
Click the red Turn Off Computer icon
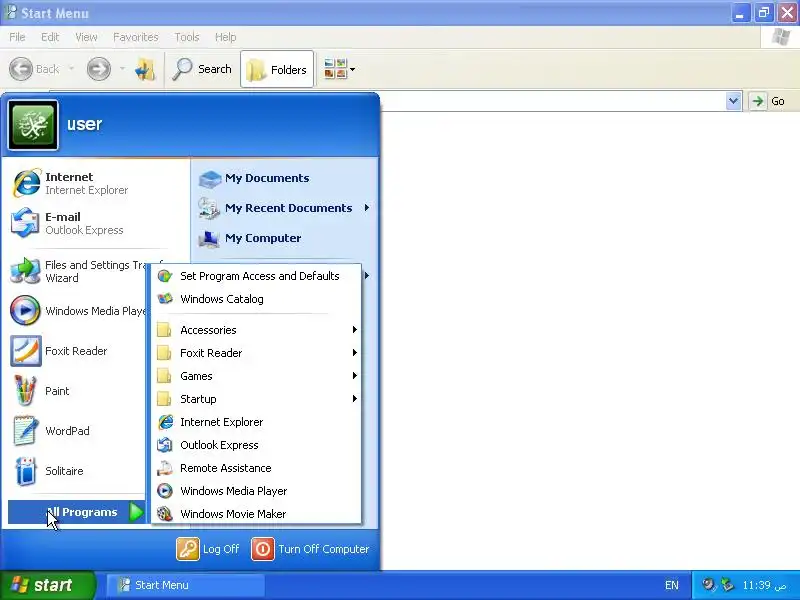[263, 549]
